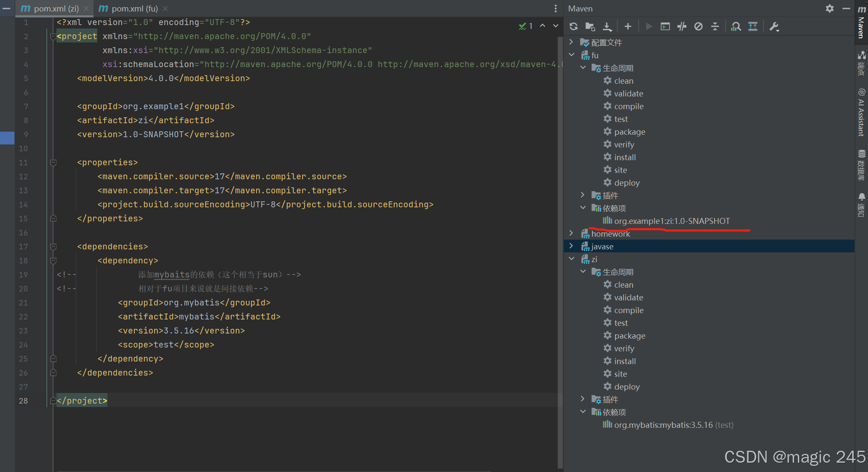
Task: Open Maven Settings wrench icon
Action: click(x=774, y=26)
